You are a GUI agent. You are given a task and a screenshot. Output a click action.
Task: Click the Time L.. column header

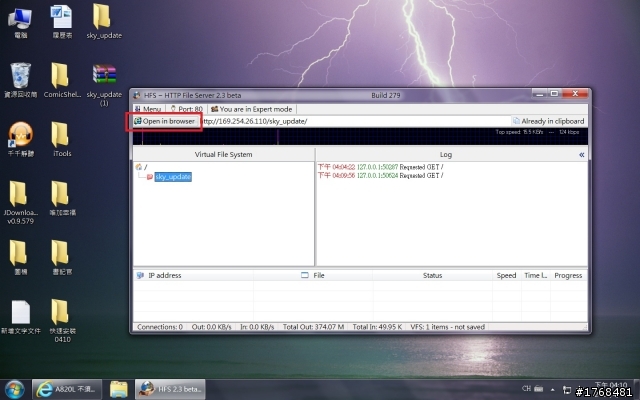click(x=536, y=276)
